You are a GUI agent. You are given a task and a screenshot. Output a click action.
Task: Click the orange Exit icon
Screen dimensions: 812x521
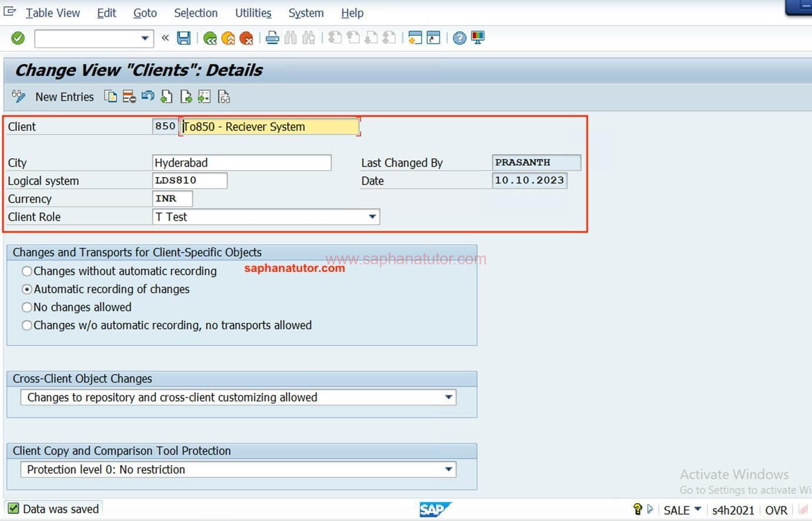tap(228, 38)
